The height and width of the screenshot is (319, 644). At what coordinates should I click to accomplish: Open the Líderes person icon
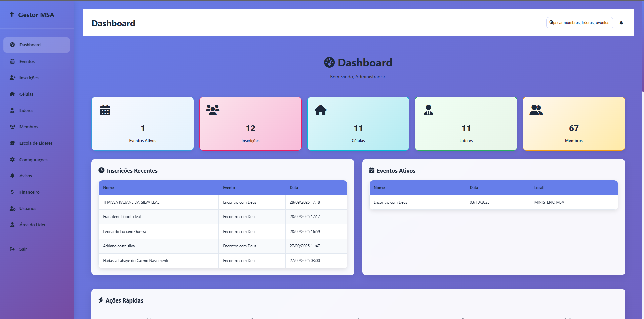pos(12,110)
